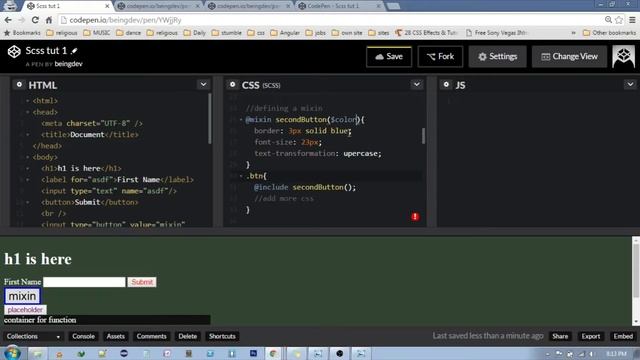Open the 28 CSS Effects bookmark
The width and height of the screenshot is (640, 360).
(426, 33)
